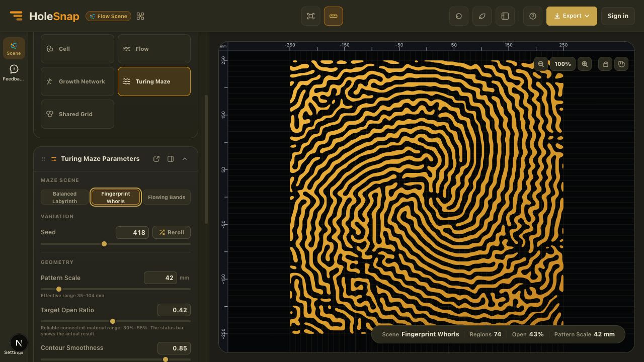The image size is (644, 362).
Task: Toggle the sidebar panel layout icon
Action: pos(505,16)
